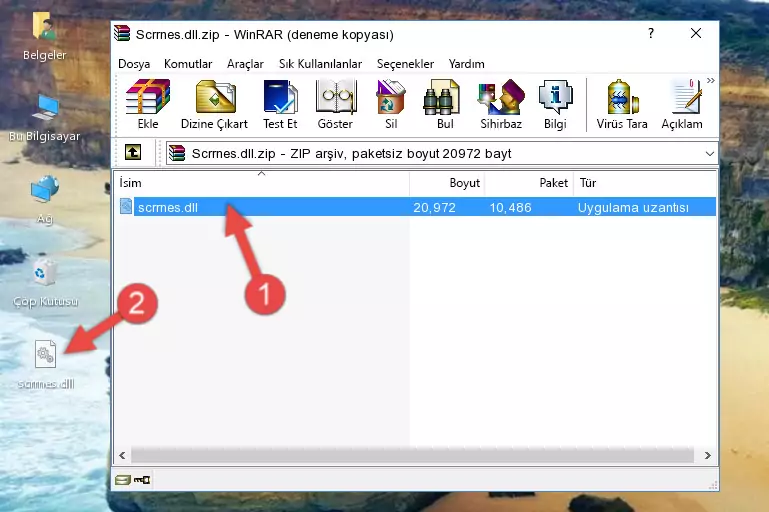Open the Açıklam comment icon

click(682, 104)
